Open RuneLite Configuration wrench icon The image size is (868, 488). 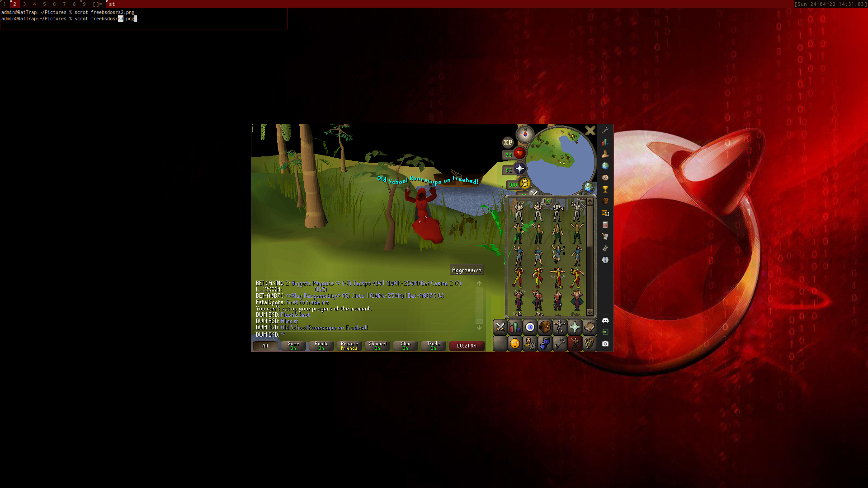click(x=605, y=131)
